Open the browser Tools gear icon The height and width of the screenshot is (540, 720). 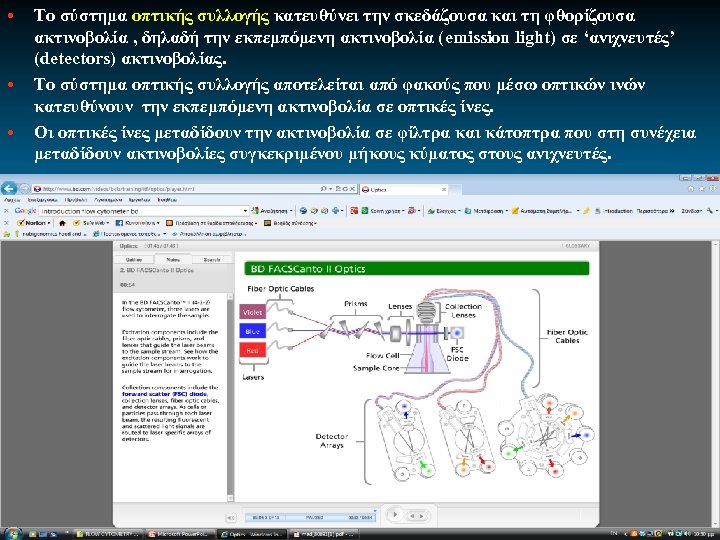point(713,189)
